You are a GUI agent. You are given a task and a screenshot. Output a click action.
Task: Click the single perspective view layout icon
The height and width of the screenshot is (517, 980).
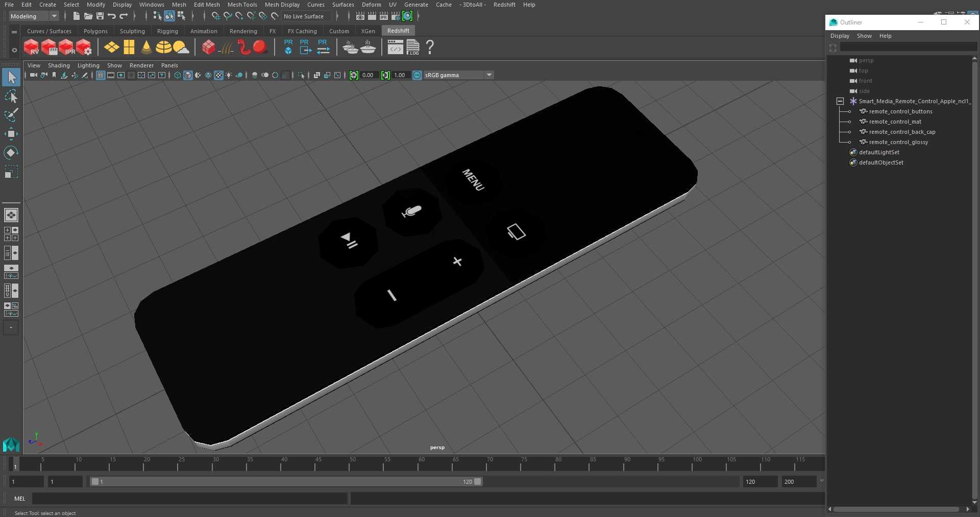pyautogui.click(x=11, y=215)
